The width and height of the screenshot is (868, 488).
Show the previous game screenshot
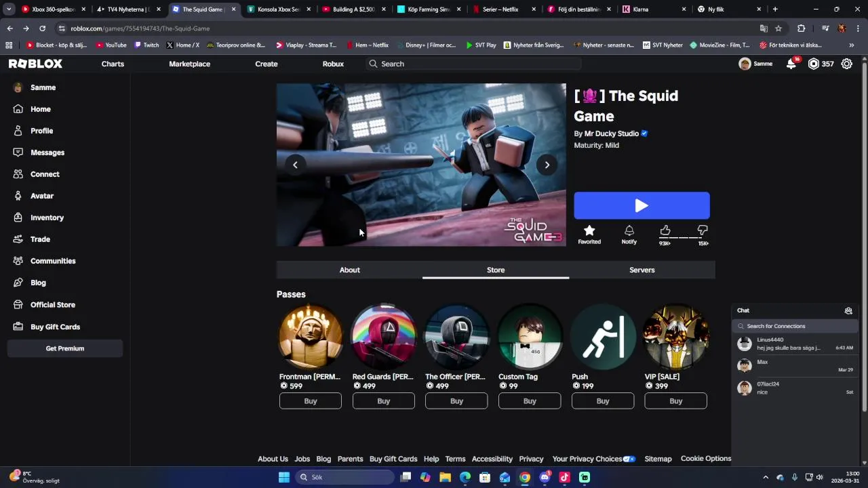coord(295,165)
